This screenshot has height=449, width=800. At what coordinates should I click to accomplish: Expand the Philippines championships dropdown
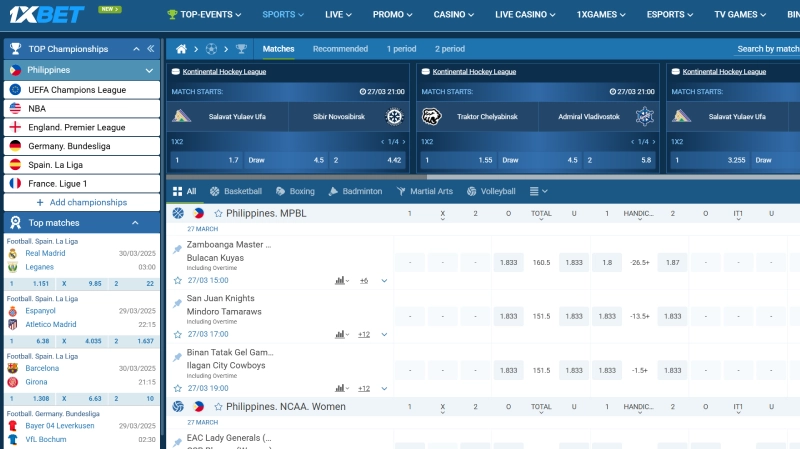click(149, 70)
